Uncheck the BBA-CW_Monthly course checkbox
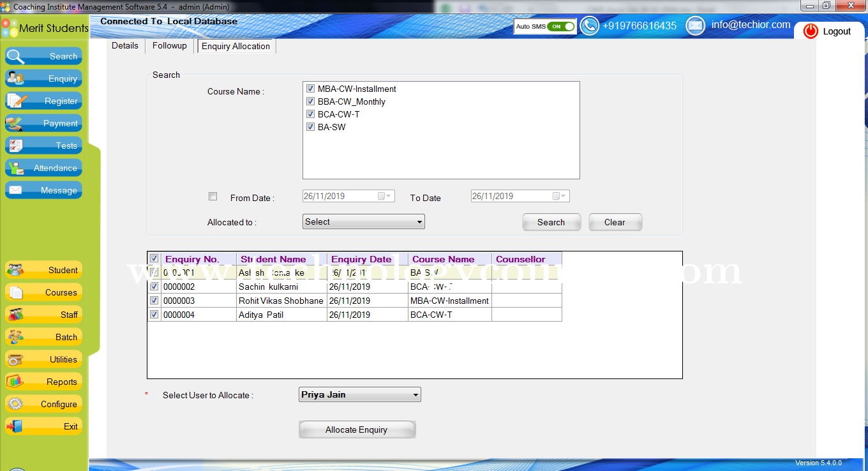The width and height of the screenshot is (868, 471). click(x=311, y=101)
